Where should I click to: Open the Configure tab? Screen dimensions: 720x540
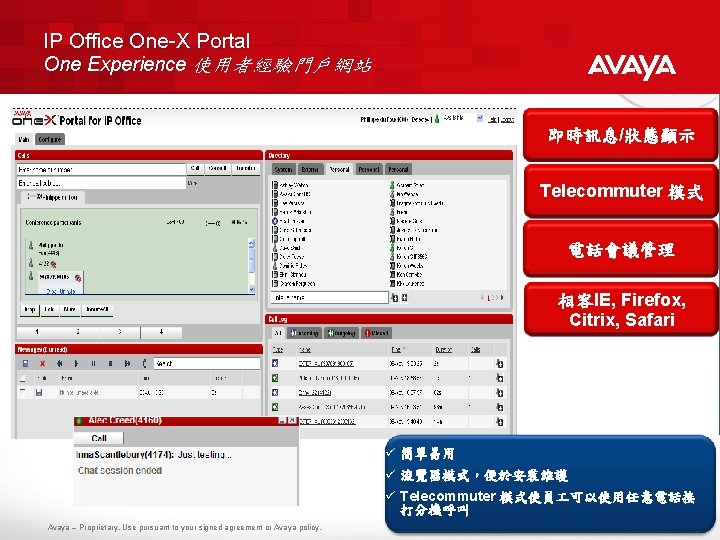[x=50, y=139]
